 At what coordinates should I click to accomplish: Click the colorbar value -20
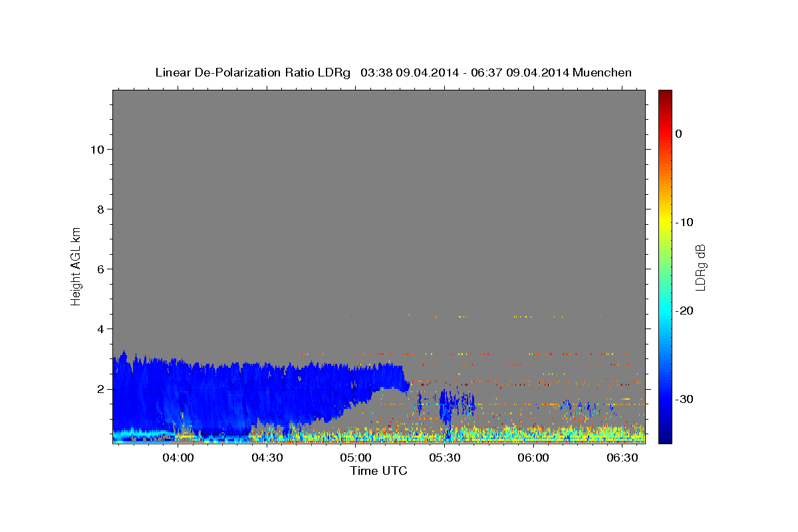click(684, 311)
